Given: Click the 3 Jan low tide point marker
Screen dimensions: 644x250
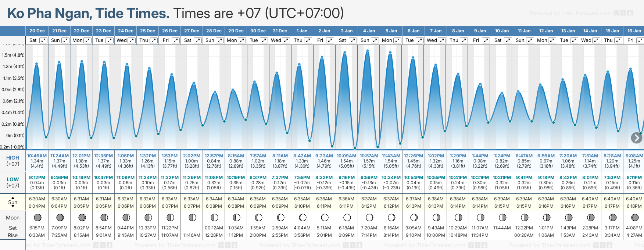Looking at the screenshot, I should click(x=355, y=148).
